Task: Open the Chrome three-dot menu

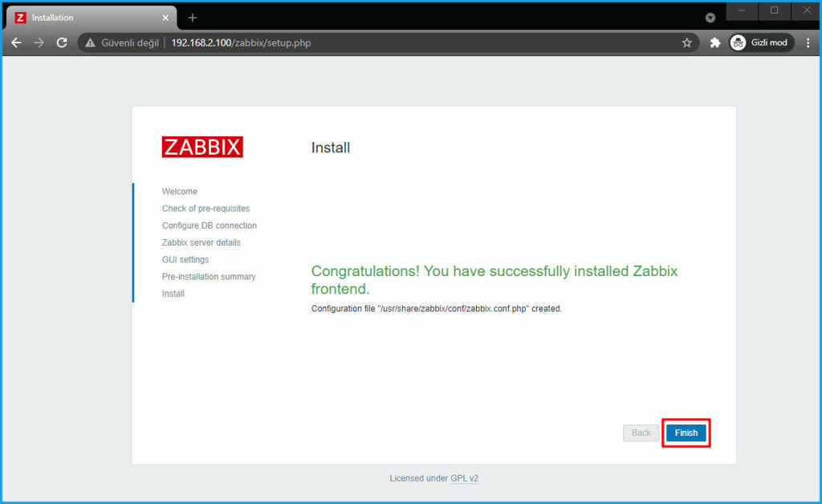Action: (808, 43)
